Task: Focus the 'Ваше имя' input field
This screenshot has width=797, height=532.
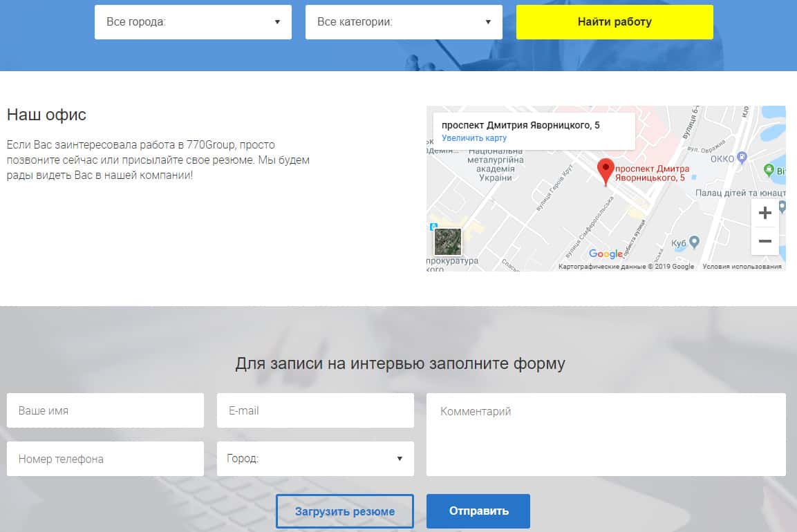Action: pyautogui.click(x=105, y=410)
